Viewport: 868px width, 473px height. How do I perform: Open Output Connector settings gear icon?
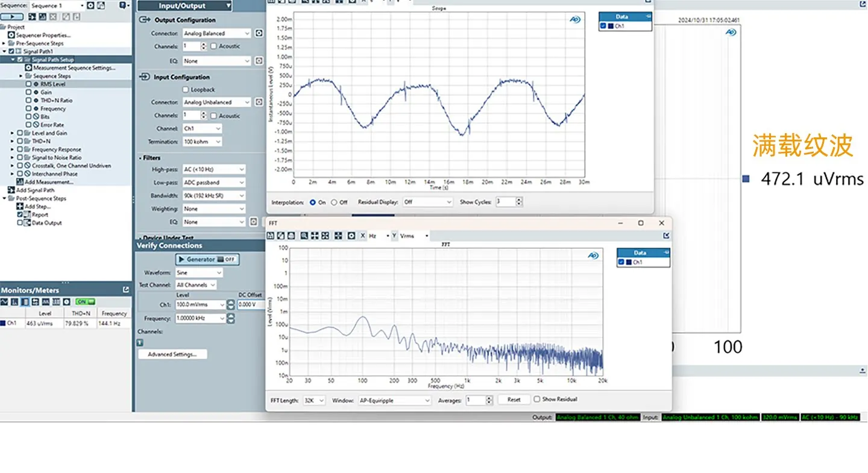coord(259,33)
